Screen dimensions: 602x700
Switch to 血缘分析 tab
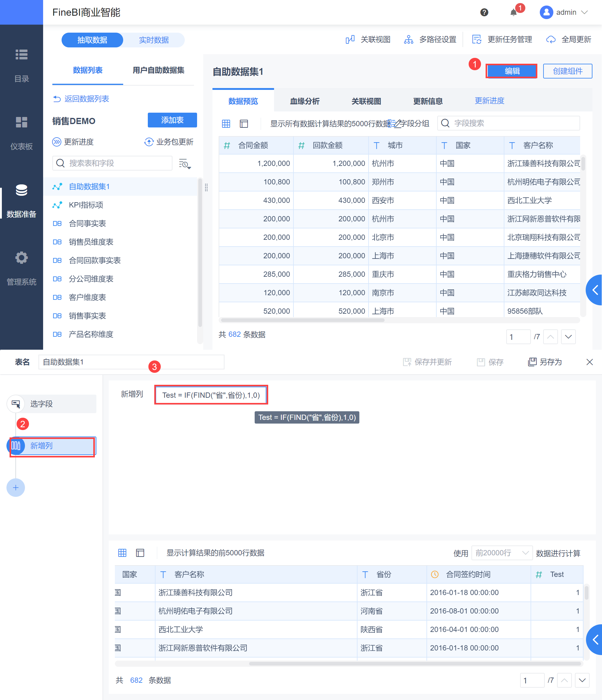pos(305,101)
